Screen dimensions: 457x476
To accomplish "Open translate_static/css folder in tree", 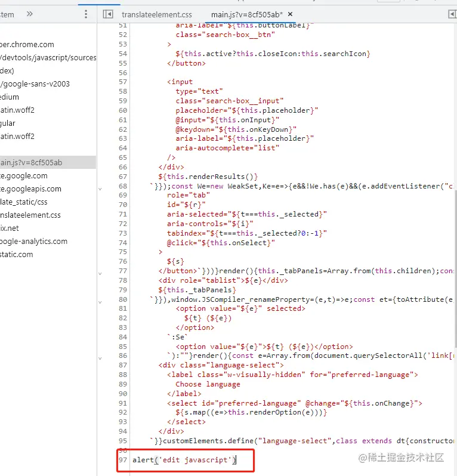I will 24,202.
